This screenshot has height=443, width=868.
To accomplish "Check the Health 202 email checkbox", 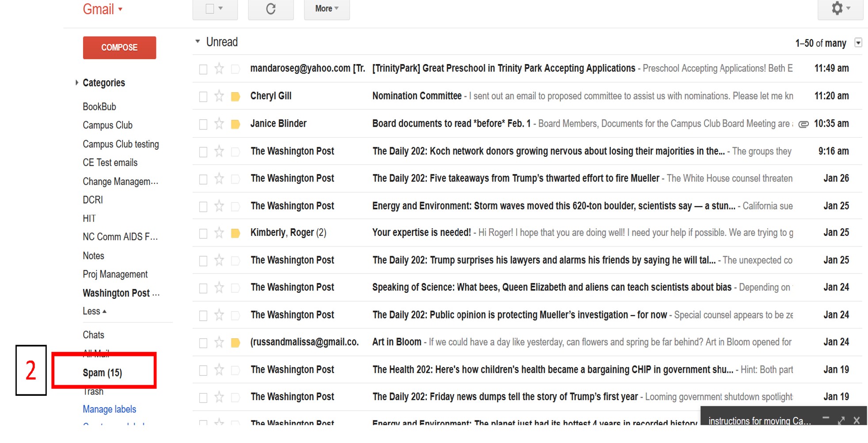I will 203,371.
